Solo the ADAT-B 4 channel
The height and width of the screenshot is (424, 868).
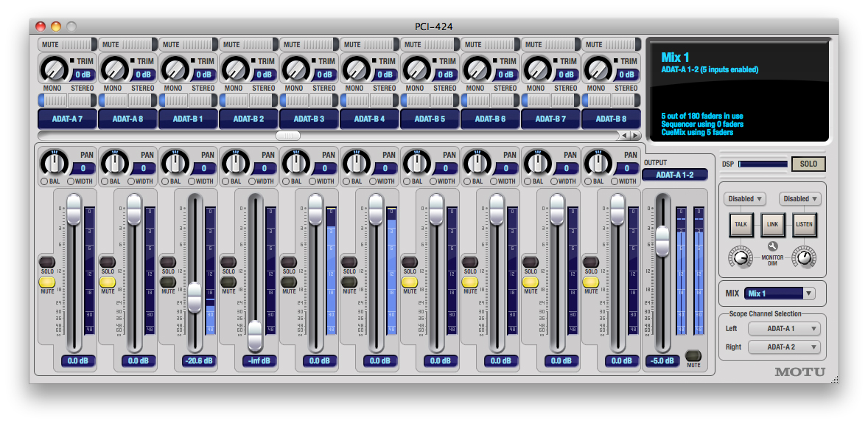pyautogui.click(x=349, y=262)
